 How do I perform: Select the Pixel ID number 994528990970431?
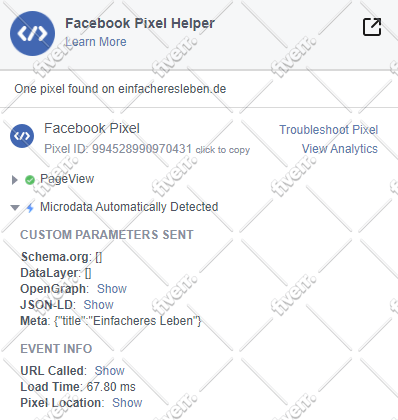142,149
